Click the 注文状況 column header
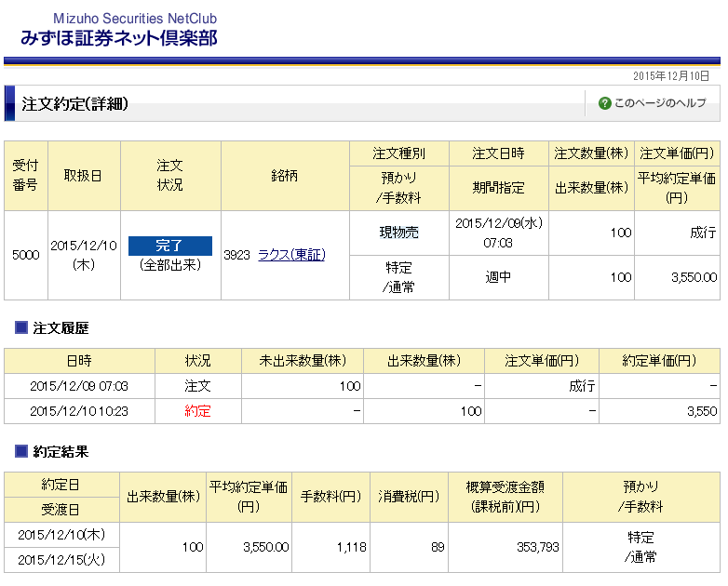This screenshot has height=586, width=728. click(x=170, y=176)
